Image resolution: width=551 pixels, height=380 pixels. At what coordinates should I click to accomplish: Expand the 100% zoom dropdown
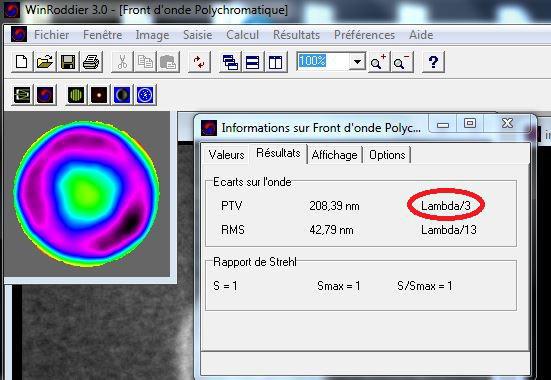pyautogui.click(x=357, y=62)
